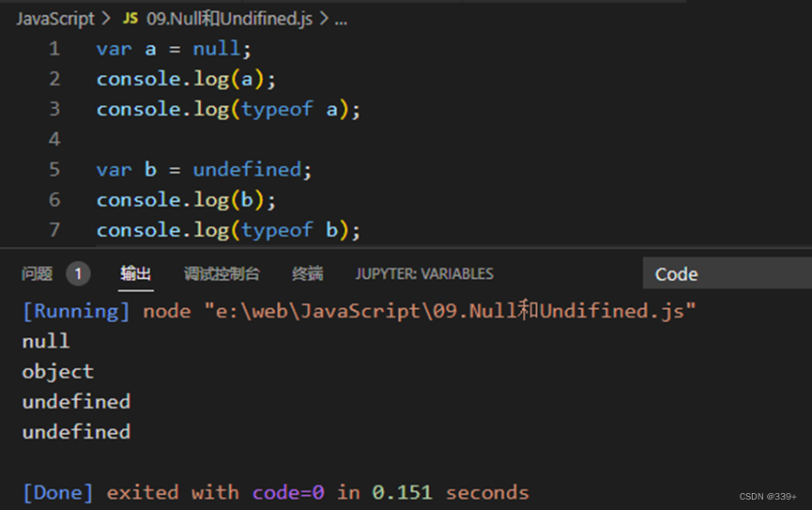Click line number 1 in the gutter

pyautogui.click(x=54, y=49)
